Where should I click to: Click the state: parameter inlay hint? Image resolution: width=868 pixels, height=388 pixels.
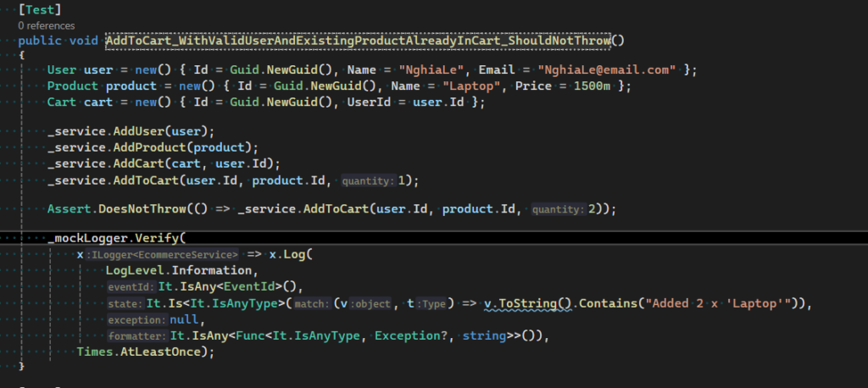click(125, 303)
